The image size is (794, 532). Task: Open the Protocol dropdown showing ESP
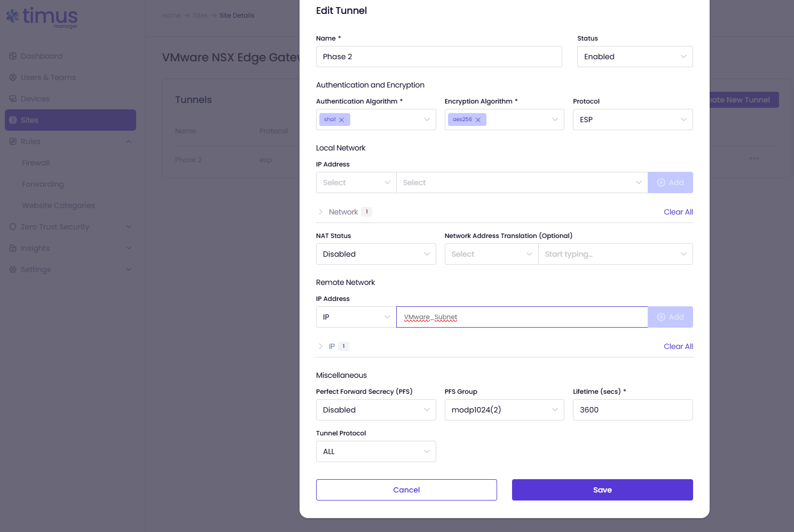point(633,120)
